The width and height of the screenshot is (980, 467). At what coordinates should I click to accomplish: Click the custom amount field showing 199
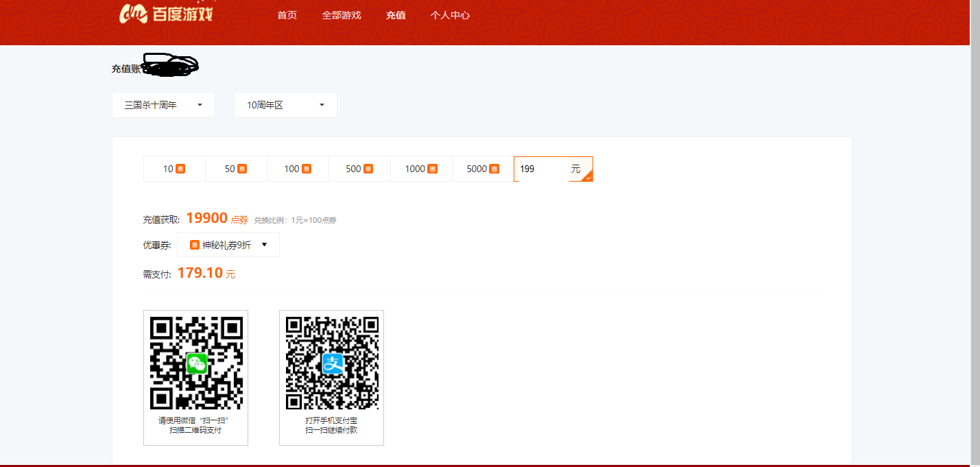point(553,169)
